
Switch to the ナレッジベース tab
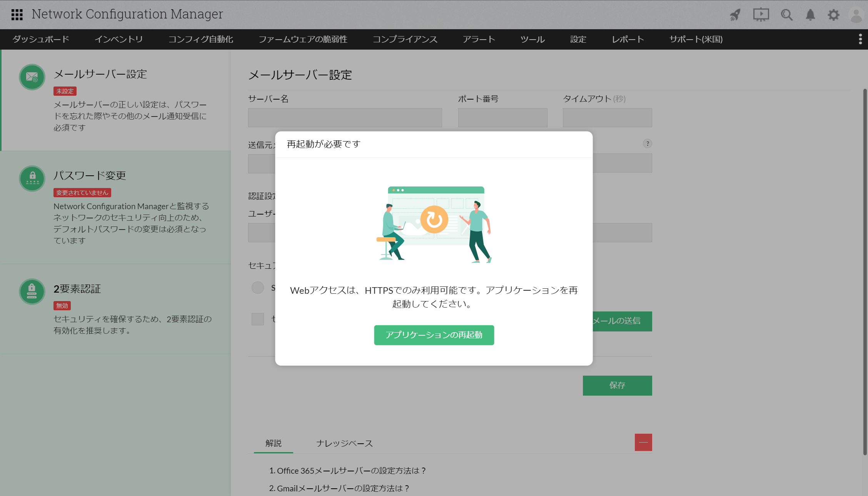pyautogui.click(x=344, y=443)
